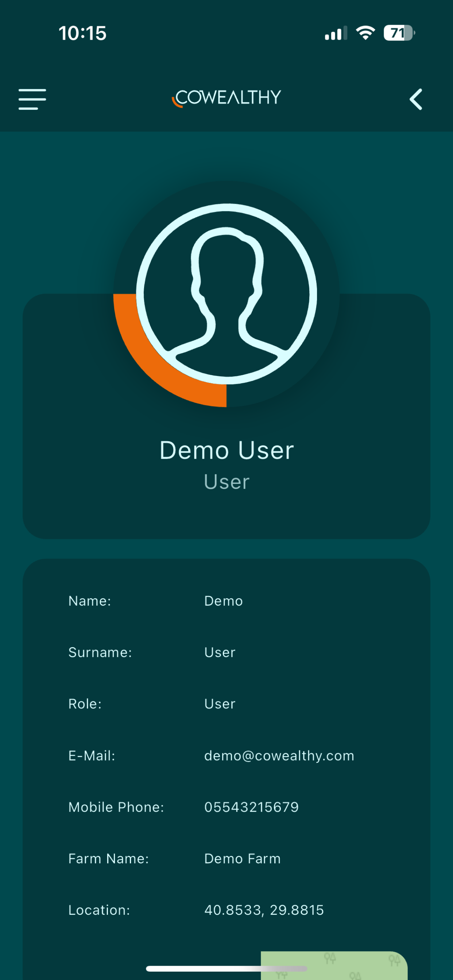Tap the 'Name:' label
This screenshot has width=453, height=980.
point(90,601)
